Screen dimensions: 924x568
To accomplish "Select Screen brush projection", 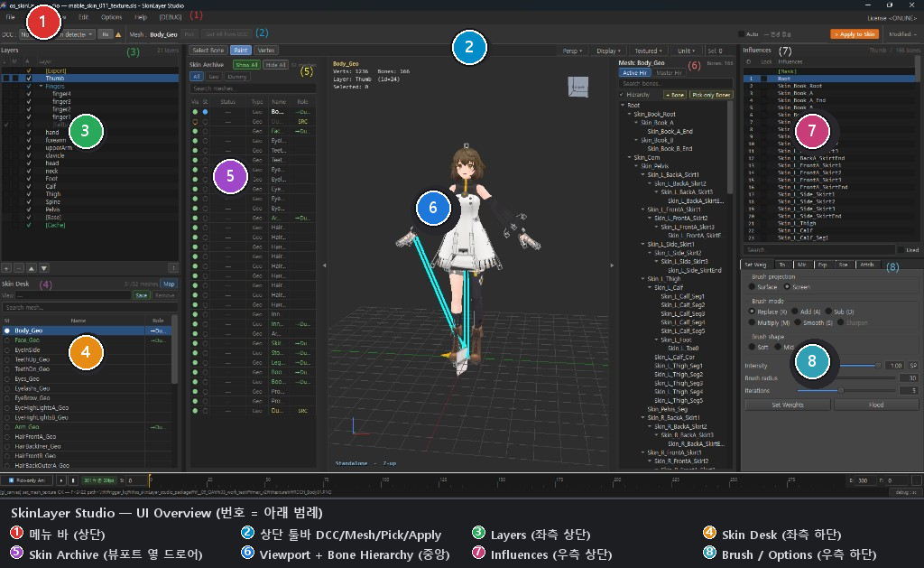I will point(787,287).
